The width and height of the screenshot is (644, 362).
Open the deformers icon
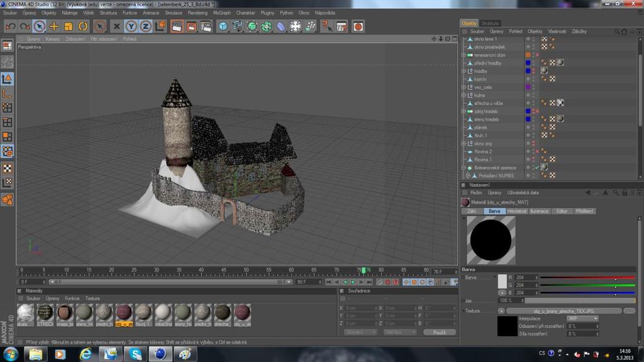[x=281, y=26]
